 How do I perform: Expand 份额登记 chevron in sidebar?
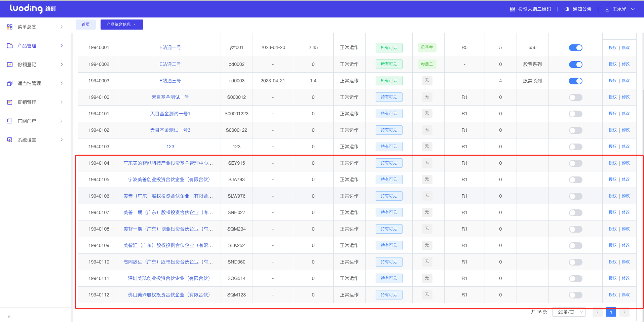pyautogui.click(x=62, y=65)
